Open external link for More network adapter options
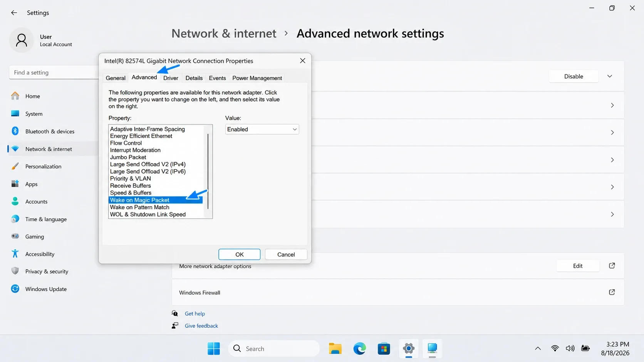 (x=612, y=265)
